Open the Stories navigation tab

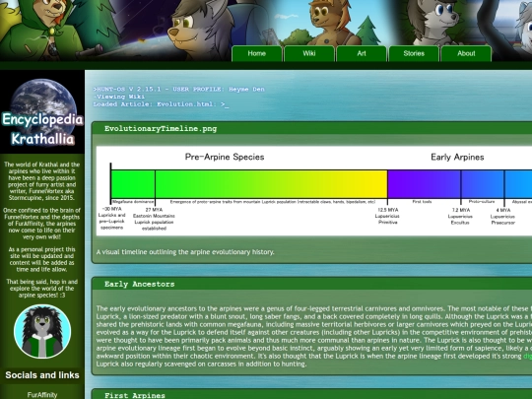click(414, 53)
